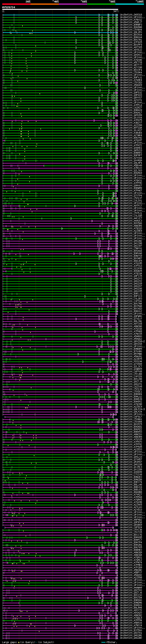This screenshot has width=146, height=644.
Task: Go to entry UniRef100_C0PTA1
Action: point(131,301)
